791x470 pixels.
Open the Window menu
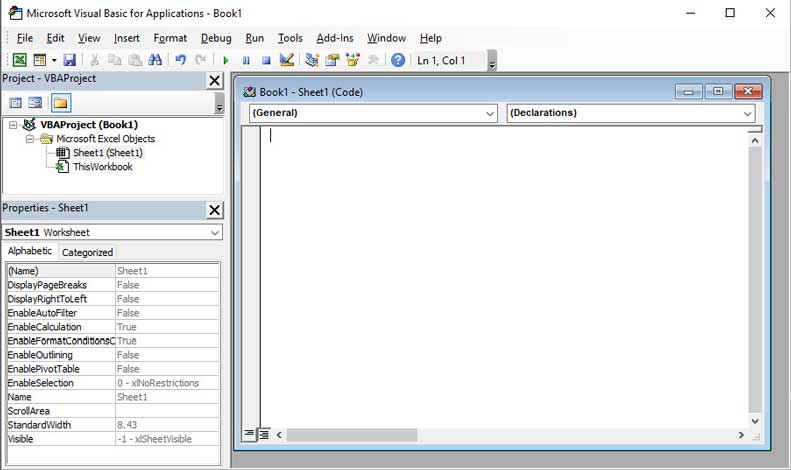pyautogui.click(x=386, y=38)
